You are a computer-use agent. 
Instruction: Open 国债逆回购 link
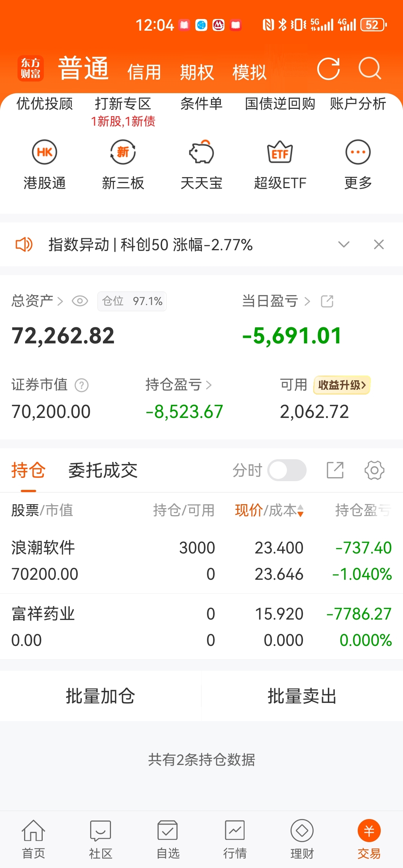tap(280, 104)
